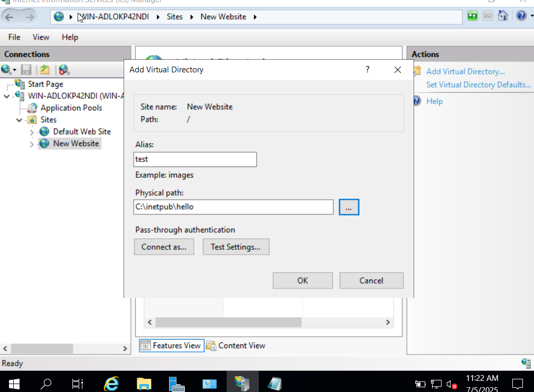Click the Home icon in address bar
Screen dimensions: 534x392
pyautogui.click(x=502, y=16)
